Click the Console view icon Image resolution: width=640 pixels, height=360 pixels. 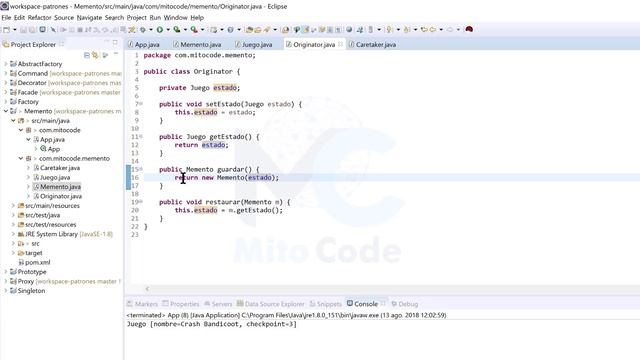click(350, 303)
